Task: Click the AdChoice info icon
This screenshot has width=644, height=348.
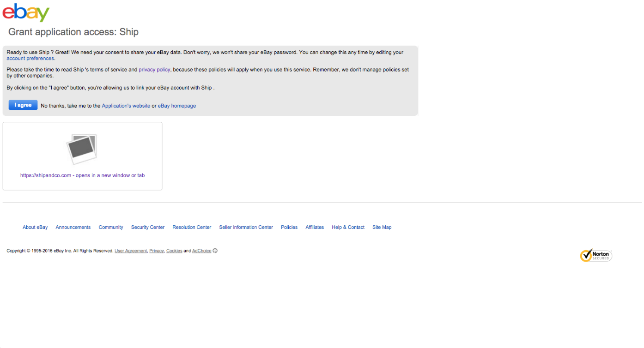Action: pyautogui.click(x=215, y=251)
